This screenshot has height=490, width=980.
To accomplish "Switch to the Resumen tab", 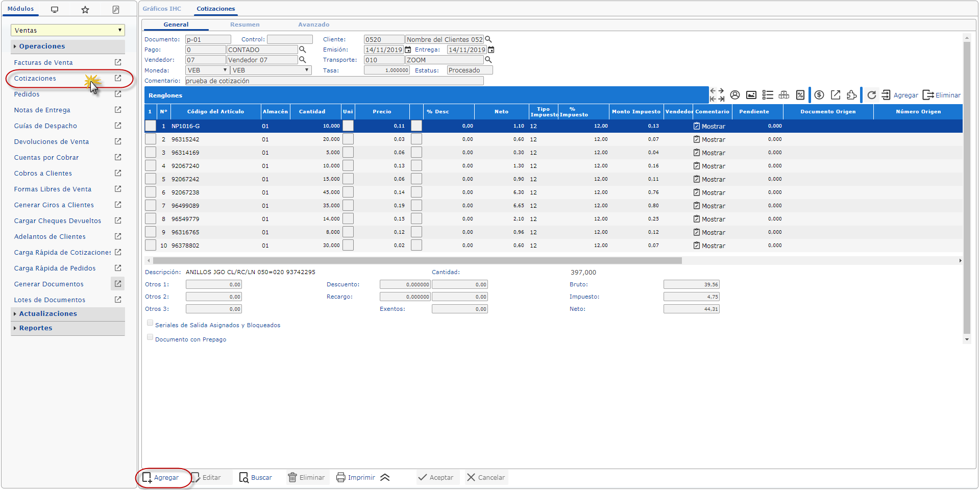I will pos(244,24).
